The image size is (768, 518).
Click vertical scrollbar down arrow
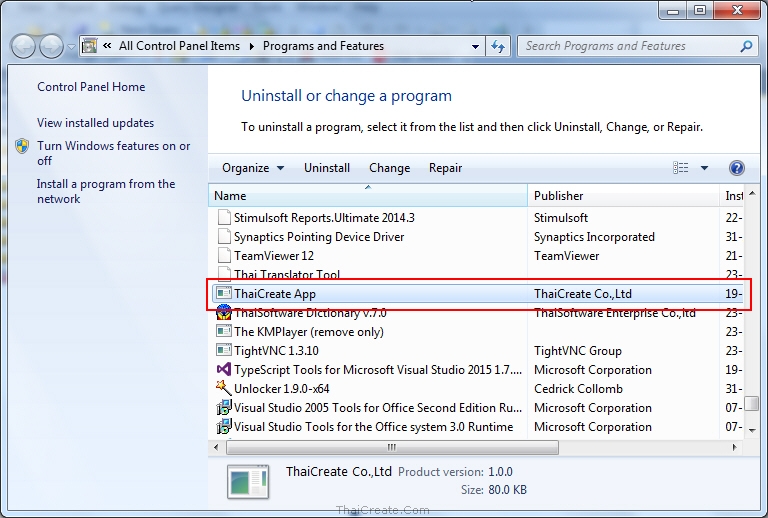752,430
